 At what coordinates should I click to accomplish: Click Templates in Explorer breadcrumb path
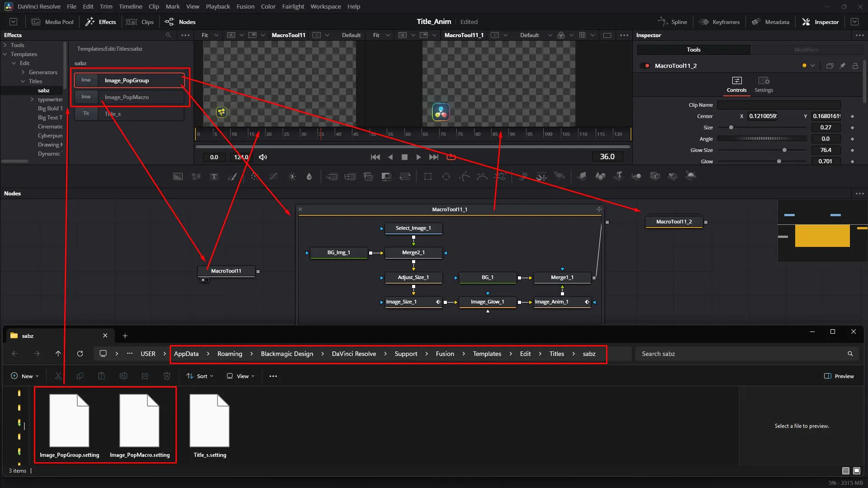[x=487, y=354]
